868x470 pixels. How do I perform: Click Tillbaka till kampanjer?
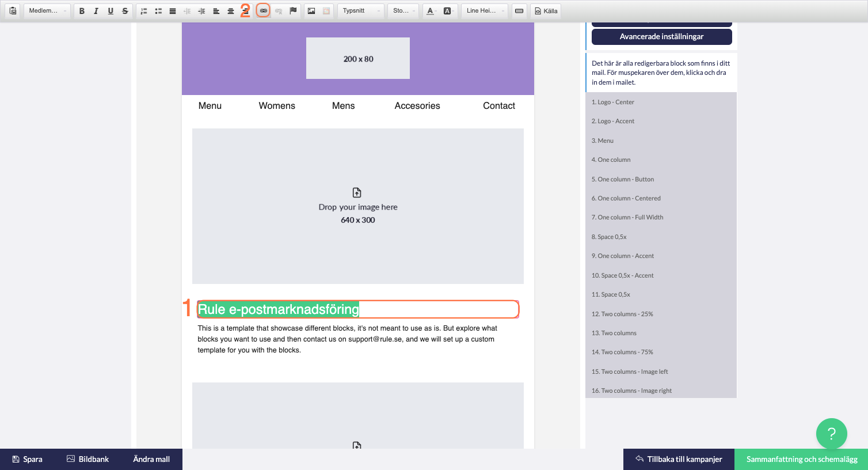[679, 459]
